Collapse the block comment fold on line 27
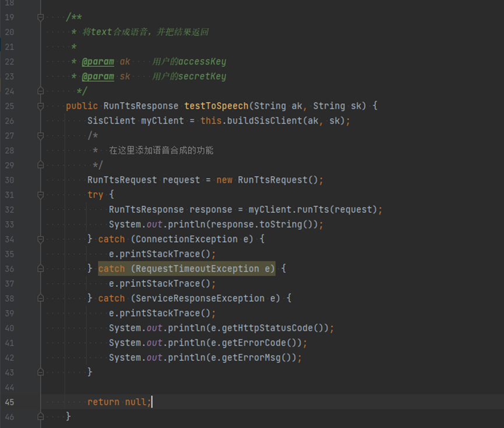 coord(41,136)
